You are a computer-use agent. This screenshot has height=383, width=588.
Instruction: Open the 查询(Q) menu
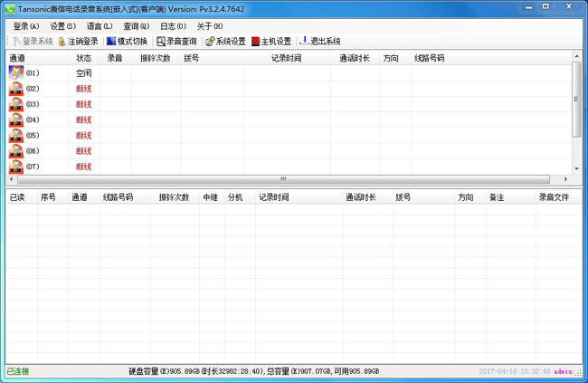coord(137,26)
